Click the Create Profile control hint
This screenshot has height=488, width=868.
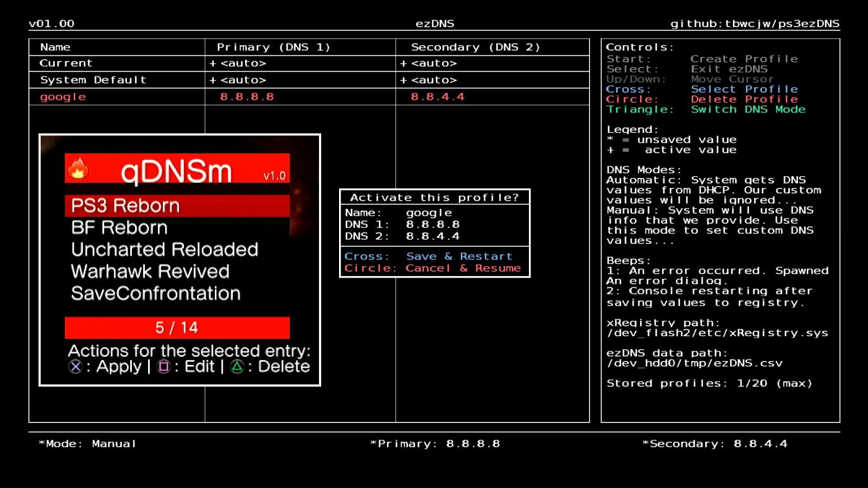(x=744, y=59)
